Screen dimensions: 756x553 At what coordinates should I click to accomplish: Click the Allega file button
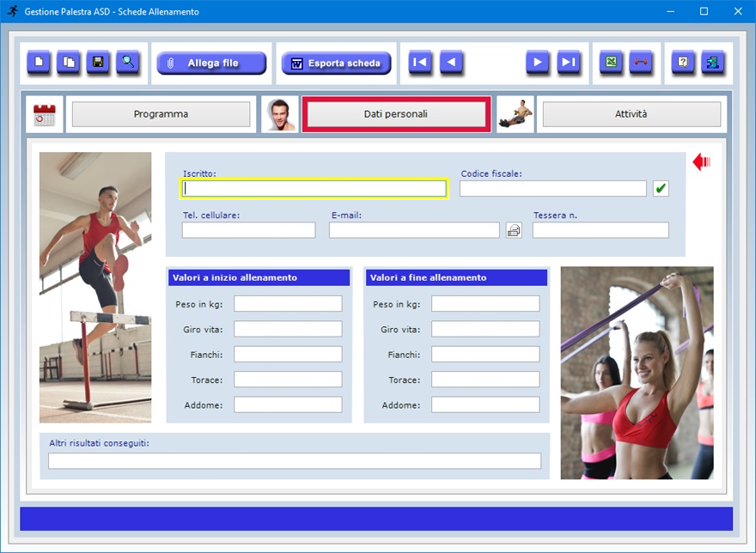click(211, 64)
